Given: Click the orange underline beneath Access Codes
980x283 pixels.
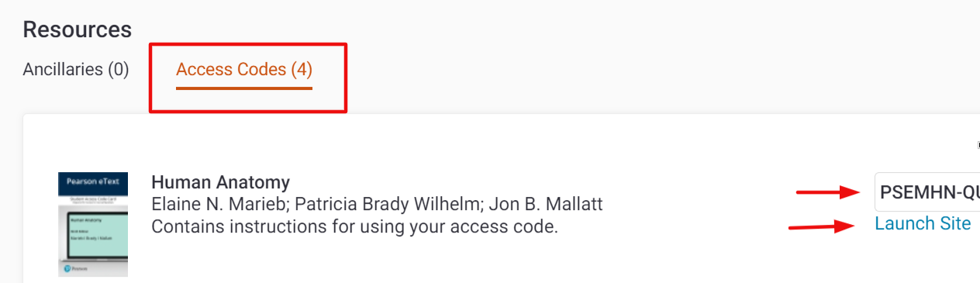Looking at the screenshot, I should coord(244,88).
